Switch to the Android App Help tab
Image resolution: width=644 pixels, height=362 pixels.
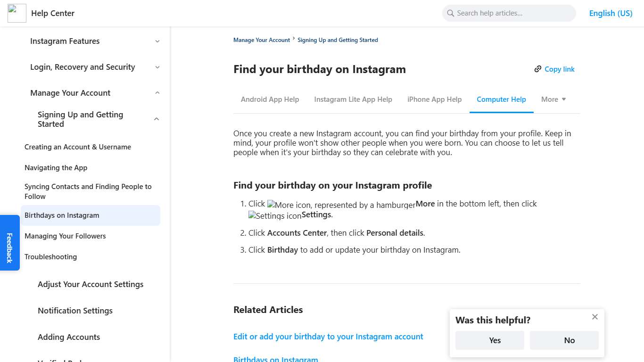[270, 99]
